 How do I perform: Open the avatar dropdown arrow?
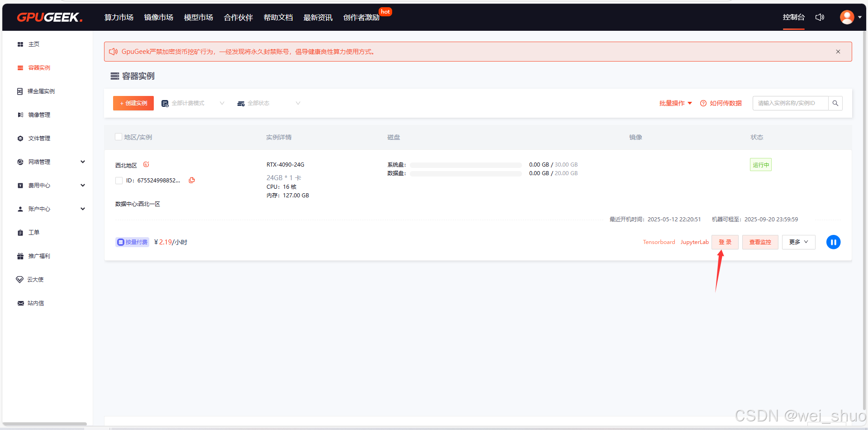tap(859, 17)
